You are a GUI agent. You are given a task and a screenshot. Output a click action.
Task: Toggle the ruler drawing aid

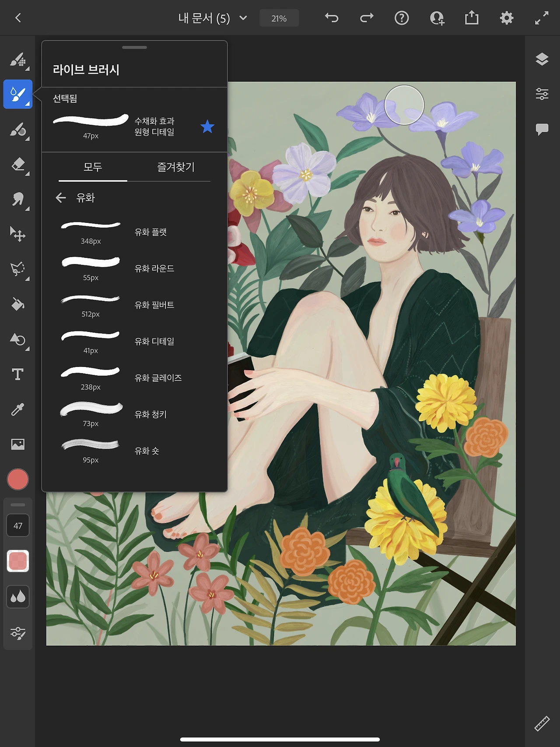click(542, 723)
